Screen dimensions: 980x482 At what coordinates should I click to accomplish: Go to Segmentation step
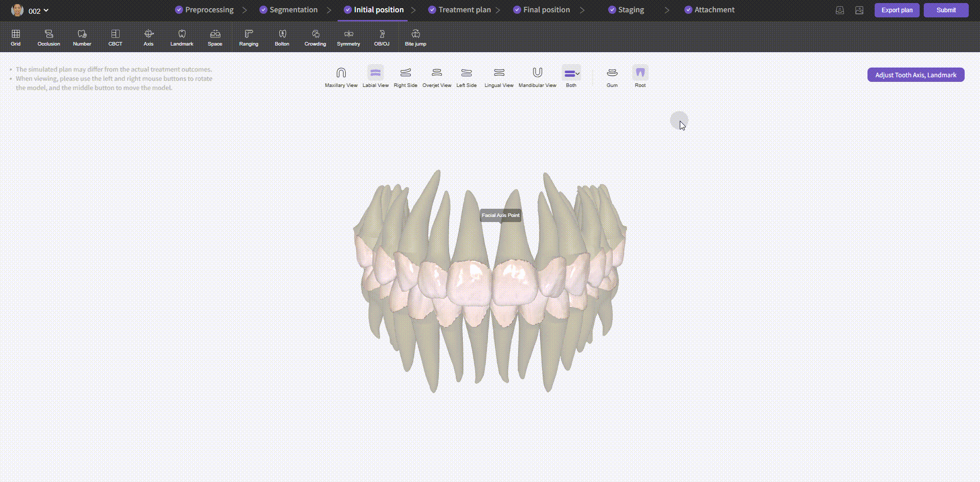tap(288, 10)
